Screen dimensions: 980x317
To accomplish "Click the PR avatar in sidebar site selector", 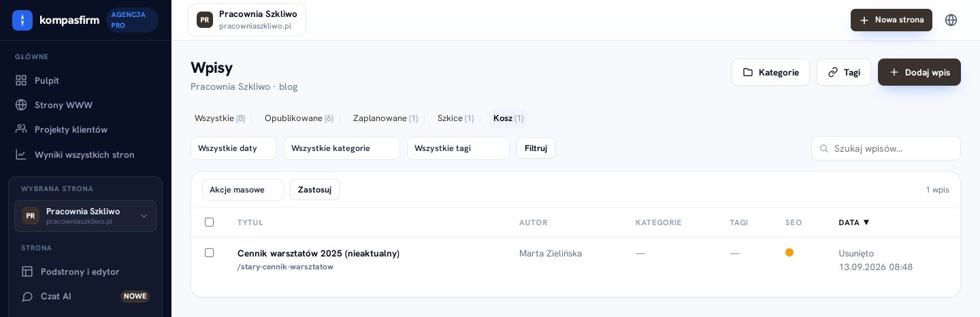I will [x=31, y=216].
